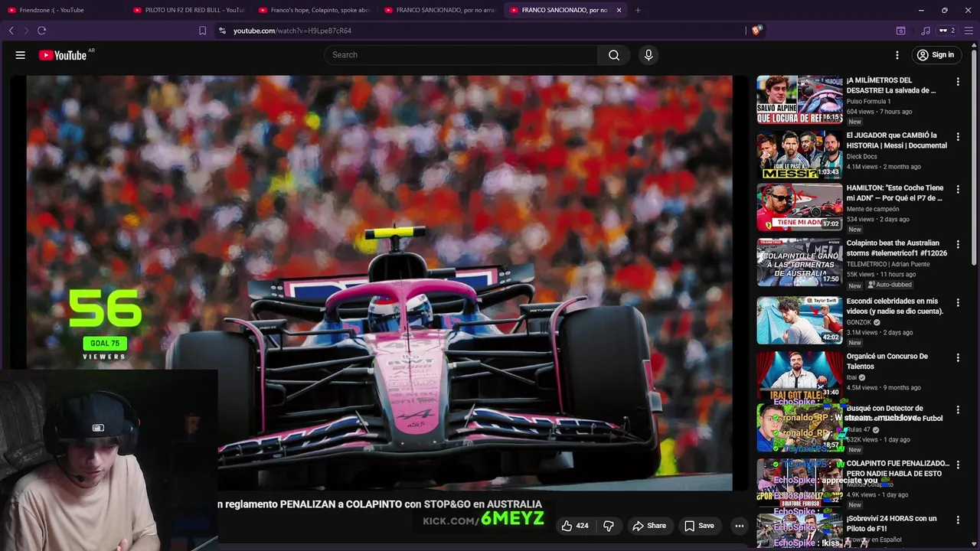The height and width of the screenshot is (551, 980).
Task: Open the YouTube guide hamburger menu
Action: point(21,55)
